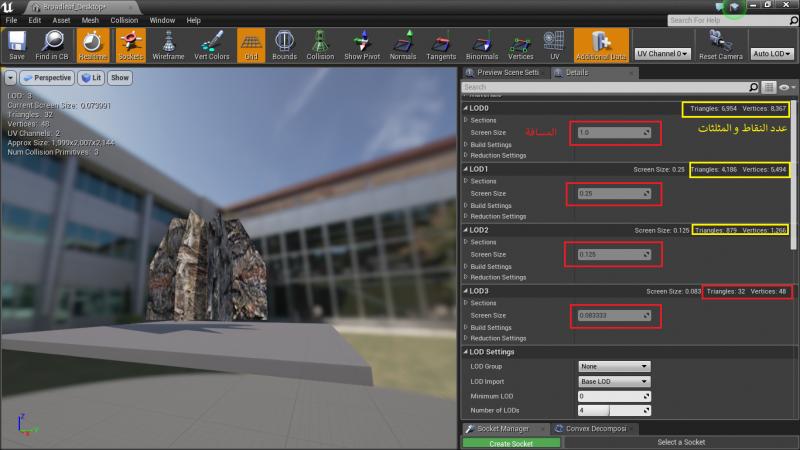Collapse the LOD2 section
The image size is (800, 450).
pos(465,230)
